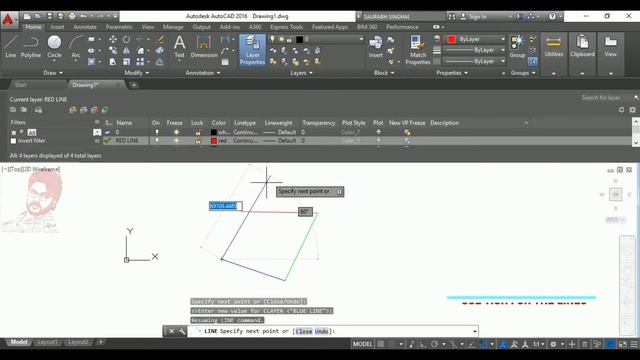Viewport: 640px width, 360px height.
Task: Toggle Freeze for RED LINE layer
Action: pyautogui.click(x=176, y=140)
